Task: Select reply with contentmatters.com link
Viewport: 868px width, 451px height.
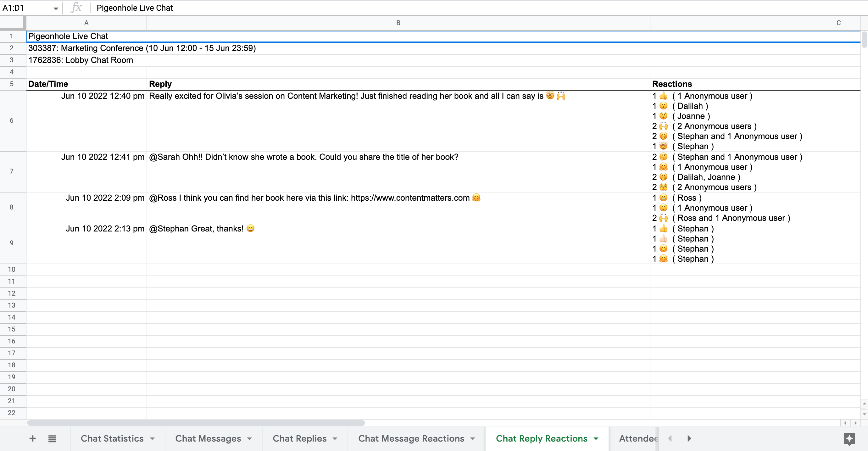Action: [x=398, y=207]
